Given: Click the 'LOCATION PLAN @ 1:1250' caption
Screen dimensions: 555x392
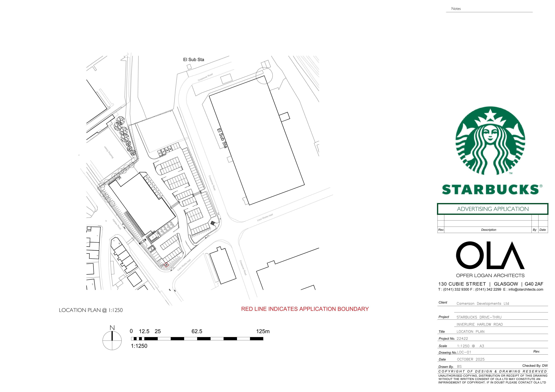Looking at the screenshot, I should (91, 310).
